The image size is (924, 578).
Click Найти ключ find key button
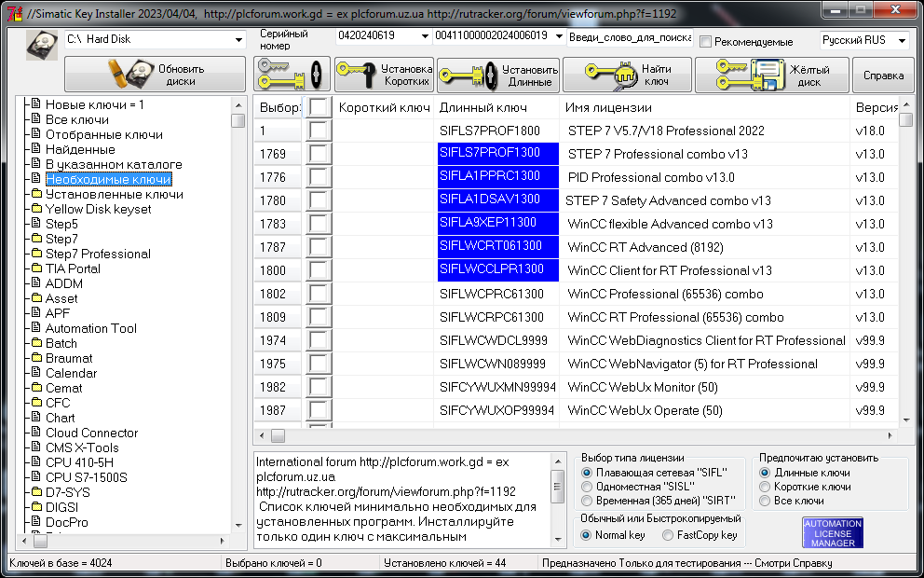point(628,75)
